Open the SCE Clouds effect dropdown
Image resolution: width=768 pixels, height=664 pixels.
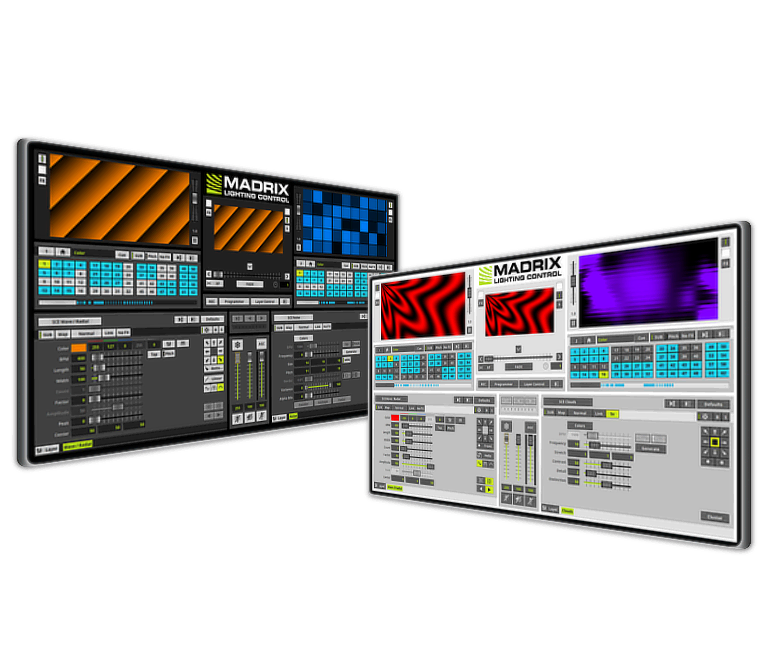click(568, 402)
